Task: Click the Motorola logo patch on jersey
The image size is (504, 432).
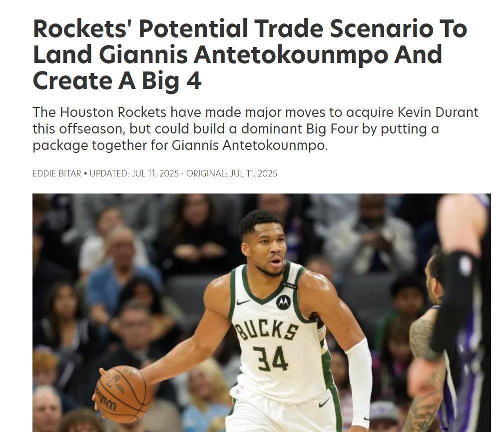Action: click(x=283, y=302)
